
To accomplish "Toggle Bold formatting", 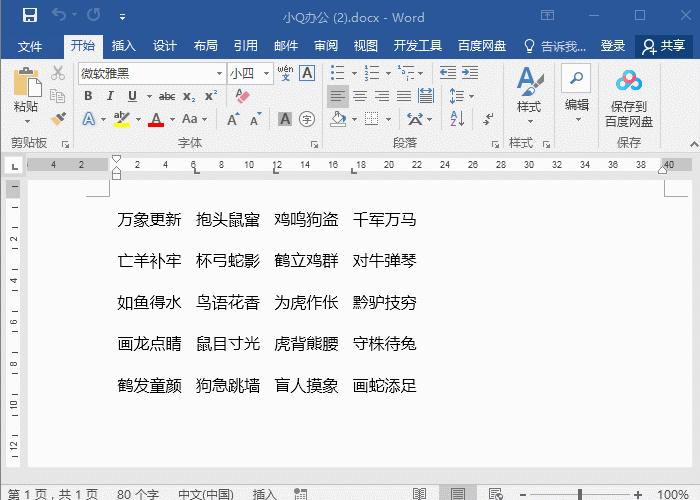I will click(88, 96).
